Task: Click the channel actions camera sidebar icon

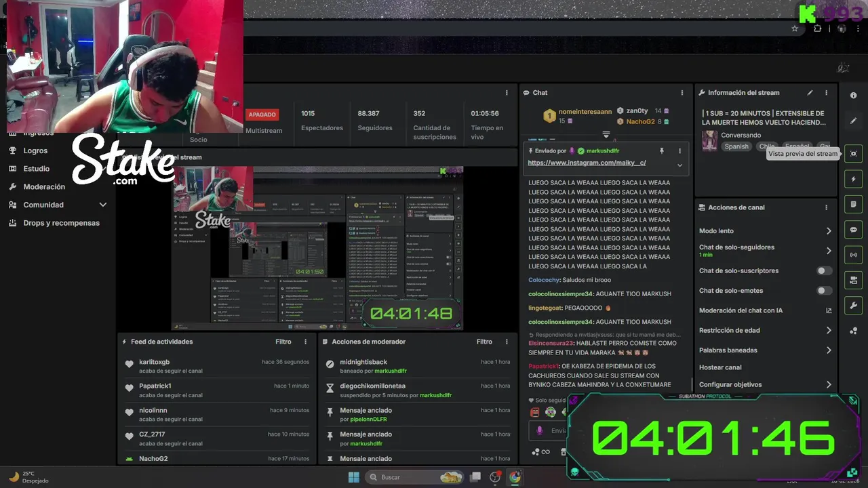Action: click(x=853, y=280)
